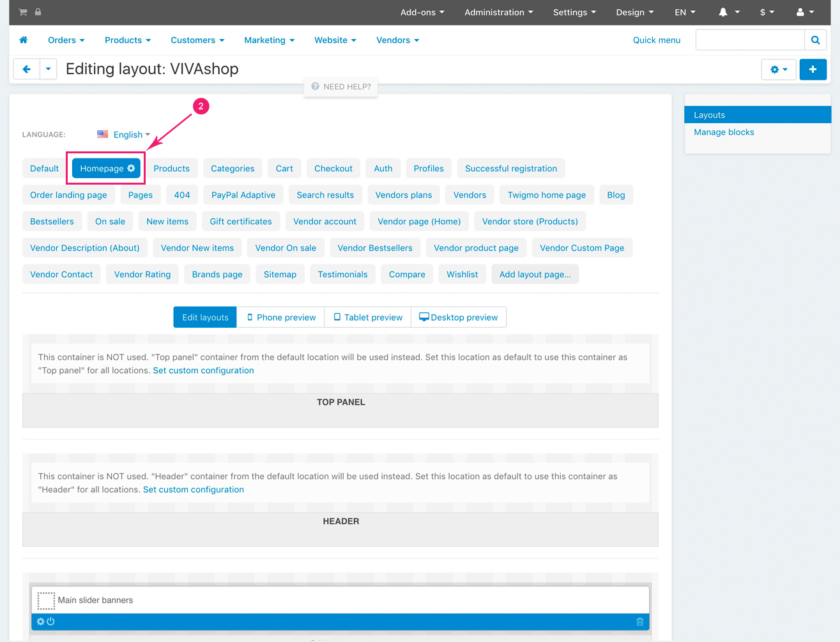This screenshot has height=642, width=840.
Task: Switch to Desktop preview mode
Action: point(459,317)
